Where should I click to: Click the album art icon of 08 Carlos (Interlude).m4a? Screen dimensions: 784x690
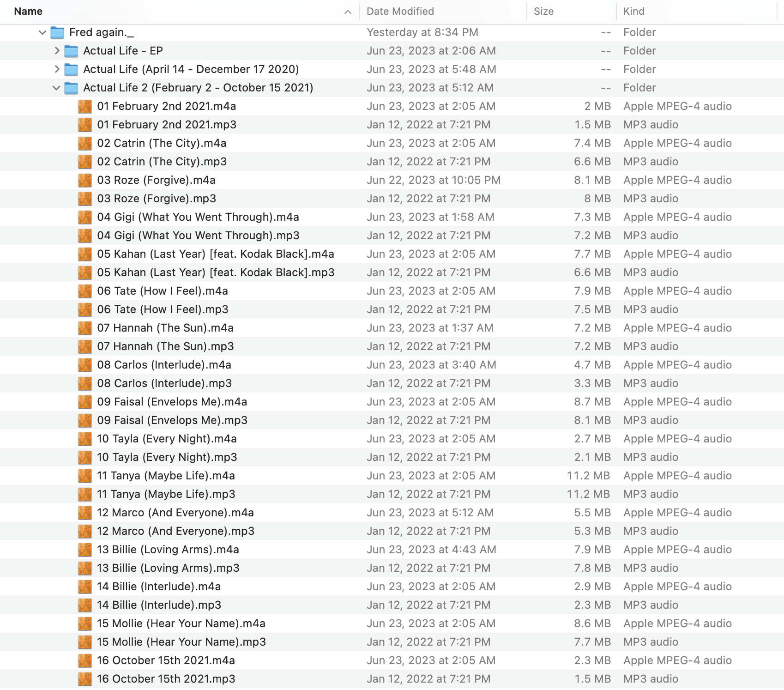point(85,365)
